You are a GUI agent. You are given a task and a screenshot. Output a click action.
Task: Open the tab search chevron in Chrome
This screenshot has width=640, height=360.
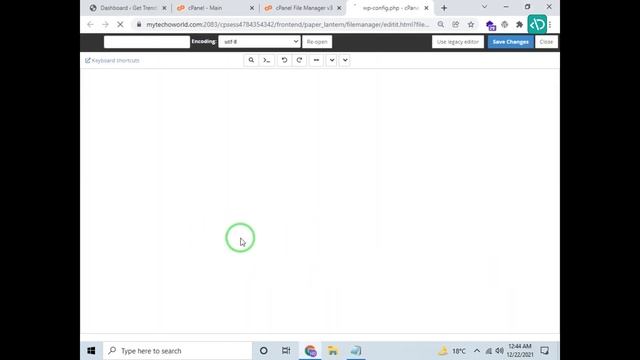(484, 7)
